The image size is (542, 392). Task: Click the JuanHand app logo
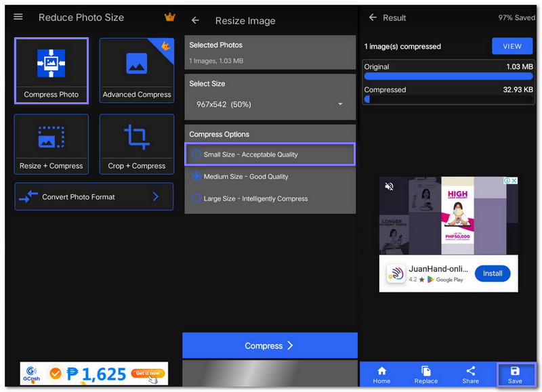click(396, 274)
